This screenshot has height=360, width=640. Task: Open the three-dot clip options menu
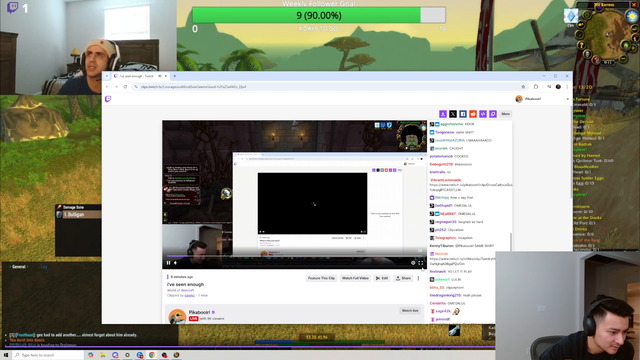[418, 278]
